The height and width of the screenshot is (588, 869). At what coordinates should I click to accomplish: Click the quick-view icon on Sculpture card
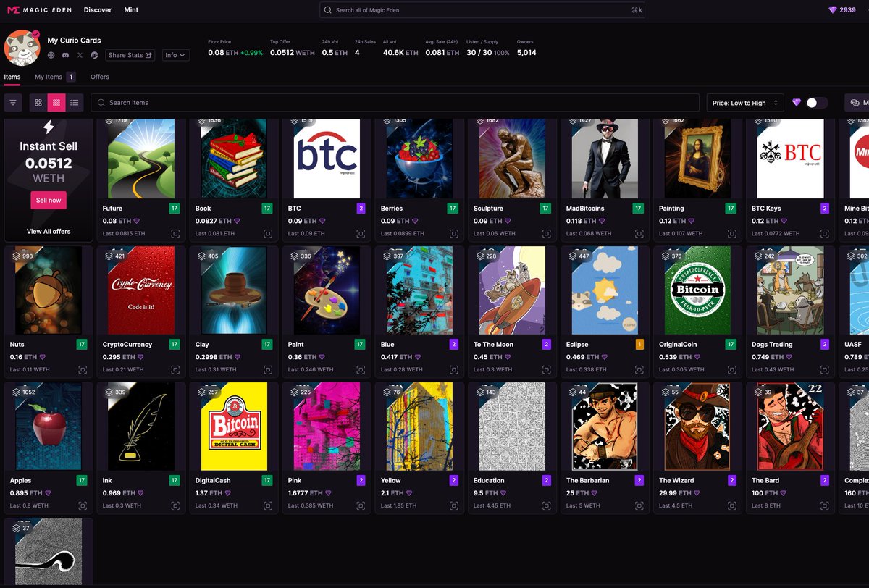point(547,234)
